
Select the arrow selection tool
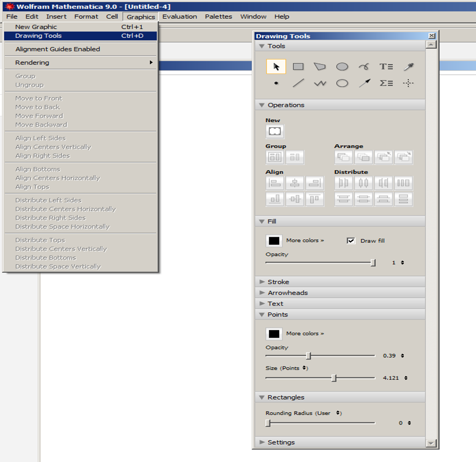pos(276,66)
